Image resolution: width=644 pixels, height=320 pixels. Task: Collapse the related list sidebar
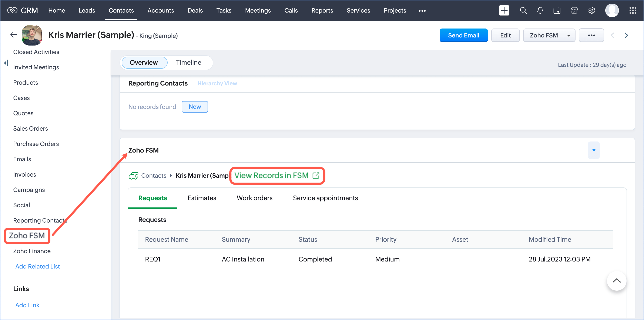tap(6, 63)
